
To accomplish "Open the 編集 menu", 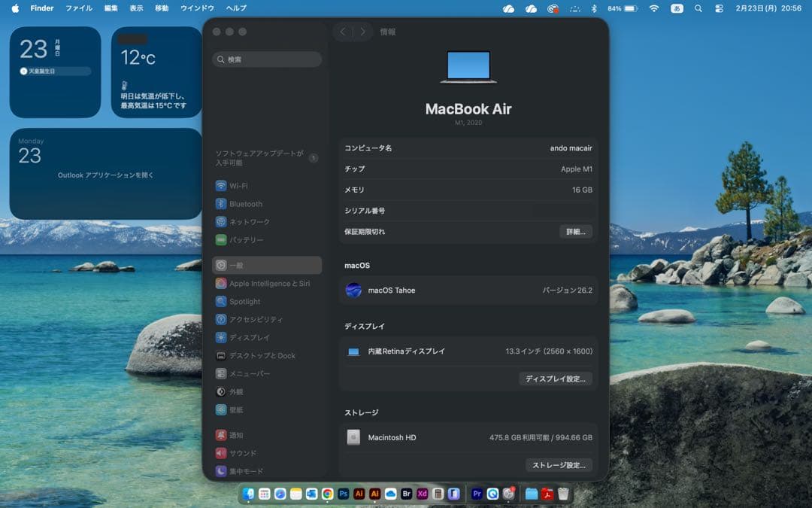I will click(111, 8).
